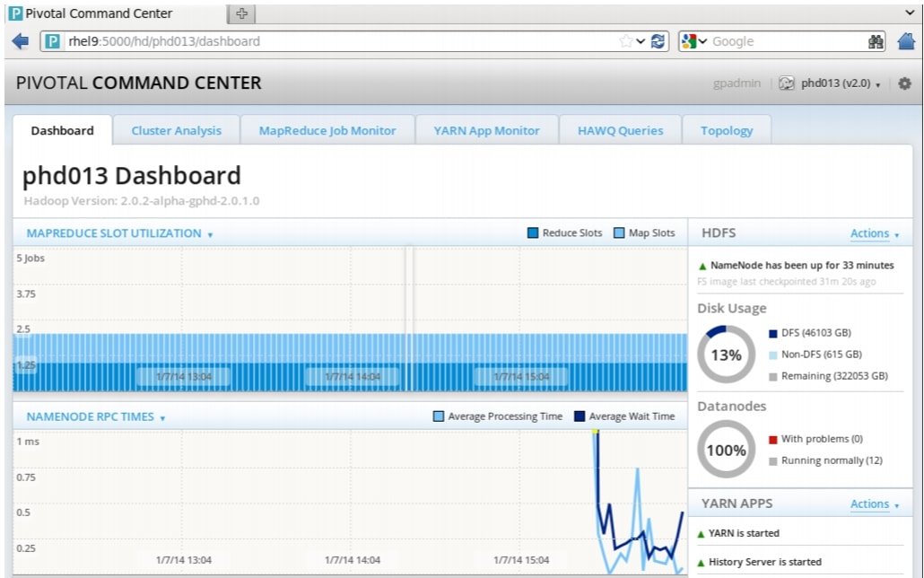Click the NameNode has been up text
The image size is (924, 578).
[x=802, y=266]
